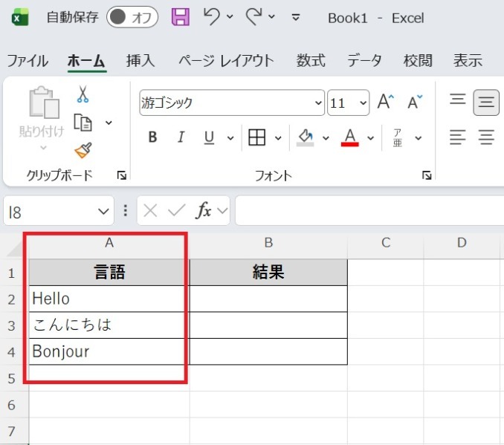Select cell containing 言語
The width and height of the screenshot is (504, 445).
click(x=109, y=273)
